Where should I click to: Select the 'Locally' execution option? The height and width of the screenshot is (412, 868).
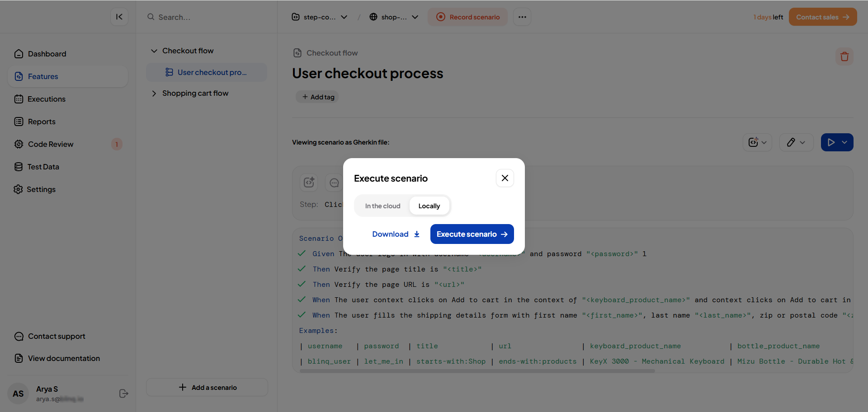(x=429, y=206)
